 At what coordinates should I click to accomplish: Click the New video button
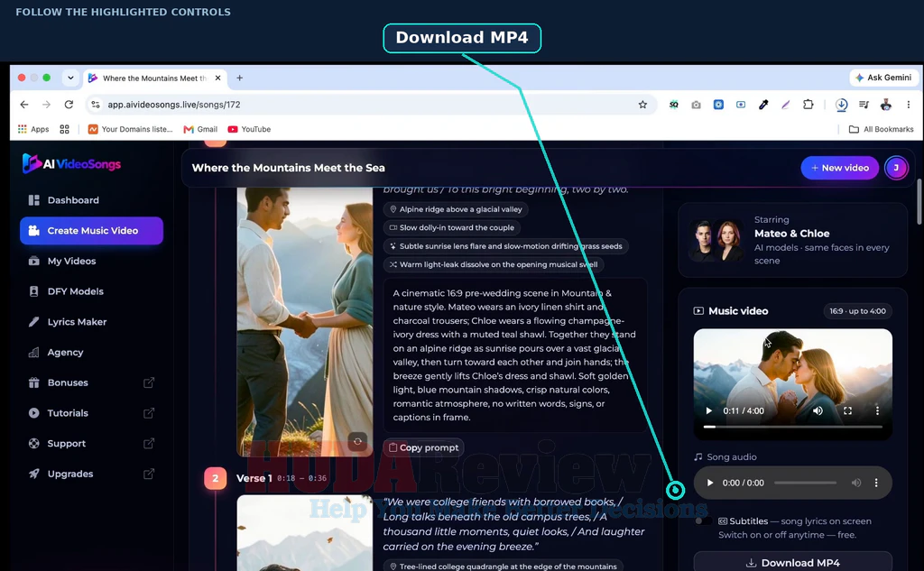(x=839, y=168)
